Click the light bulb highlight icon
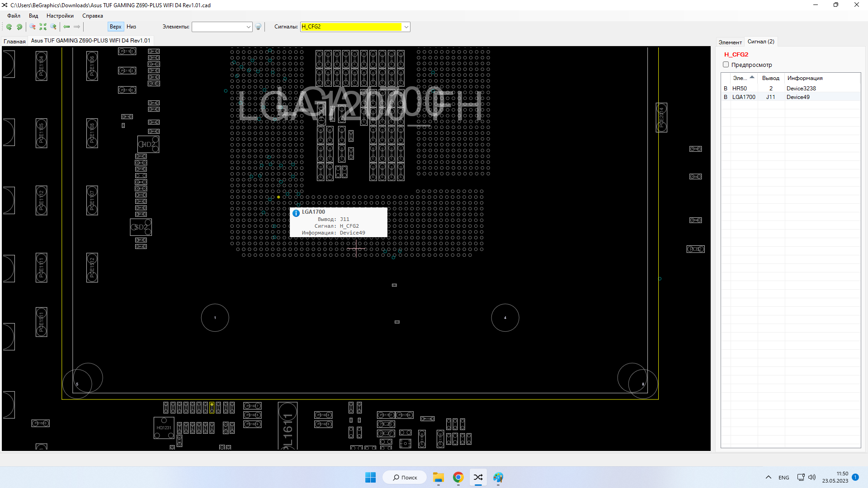This screenshot has height=488, width=868. [258, 27]
